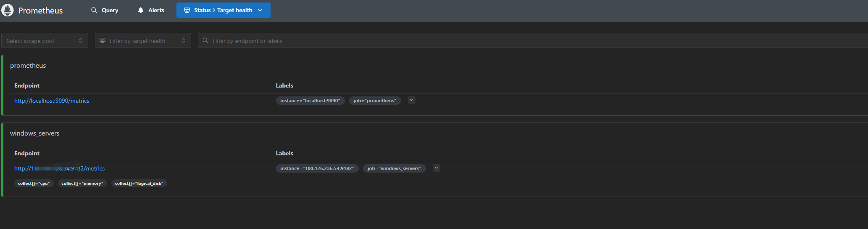Viewport: 868px width, 229px height.
Task: Expand labels chevron for the windows_servers target
Action: 437,168
